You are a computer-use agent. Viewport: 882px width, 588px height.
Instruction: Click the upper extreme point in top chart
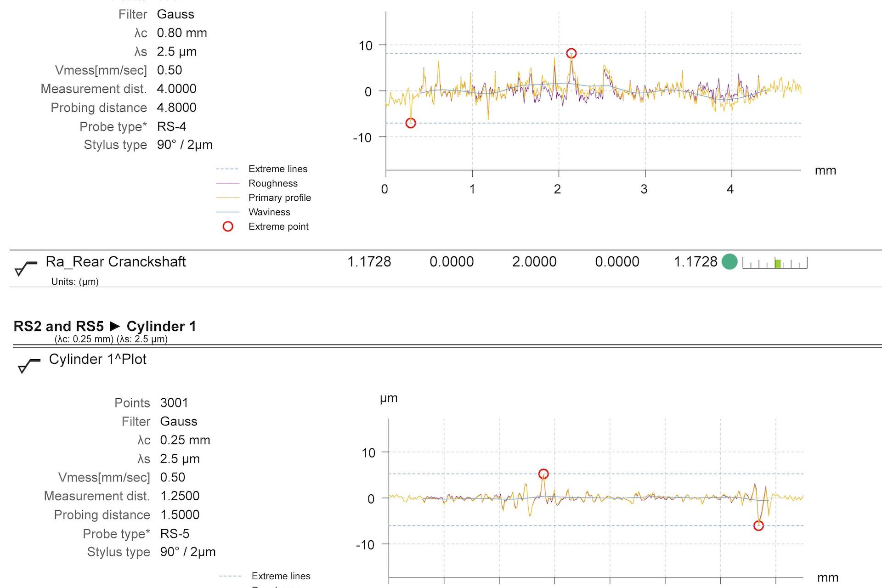click(571, 53)
